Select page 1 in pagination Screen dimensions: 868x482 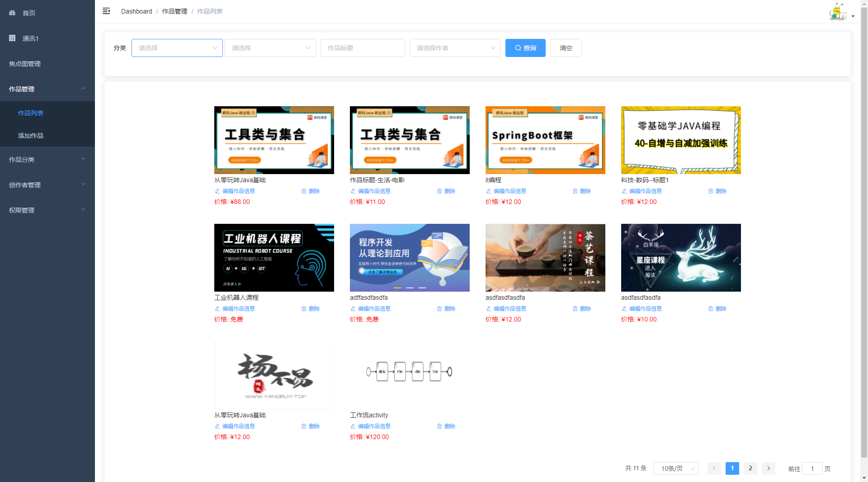732,468
